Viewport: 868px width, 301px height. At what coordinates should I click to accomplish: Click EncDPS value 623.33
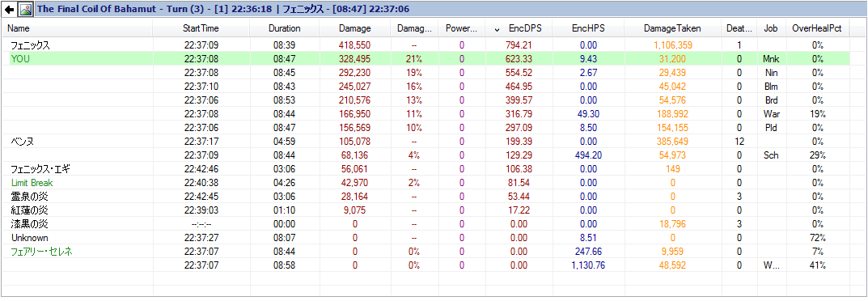tap(519, 59)
